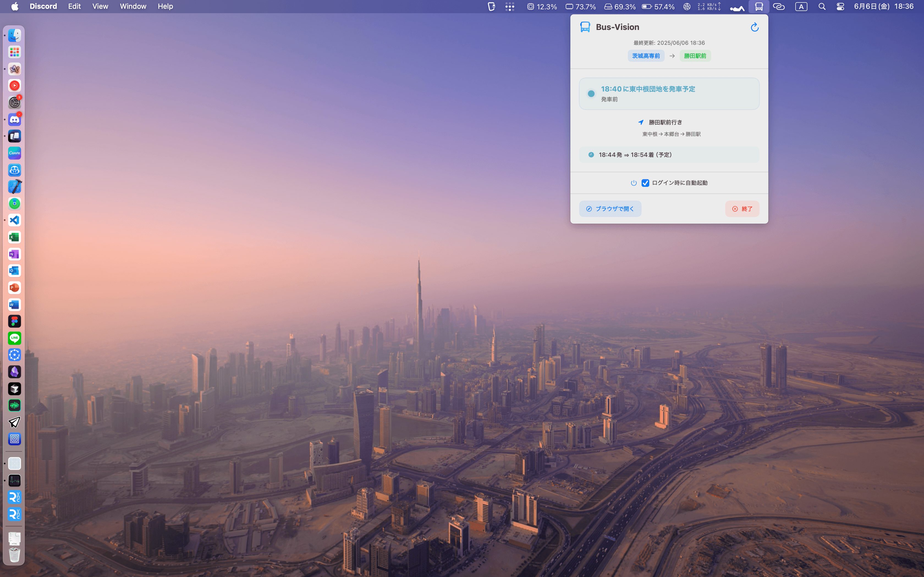Open the LINE app in the dock
924x577 pixels.
click(15, 338)
